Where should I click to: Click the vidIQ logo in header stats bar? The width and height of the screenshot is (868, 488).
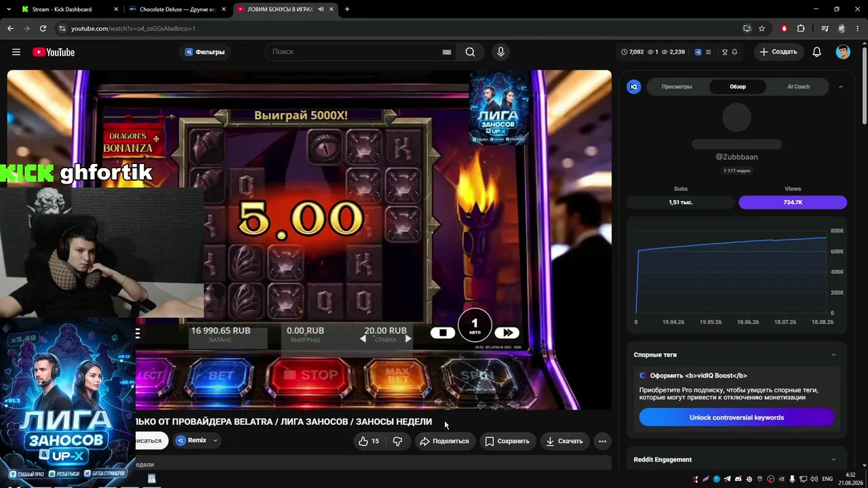[x=698, y=52]
